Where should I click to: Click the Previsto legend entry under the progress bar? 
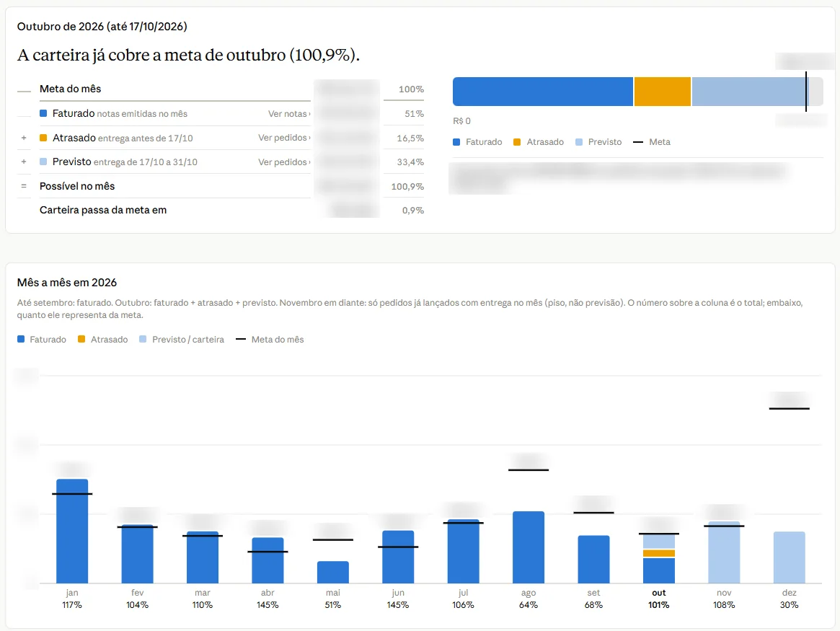click(x=598, y=142)
